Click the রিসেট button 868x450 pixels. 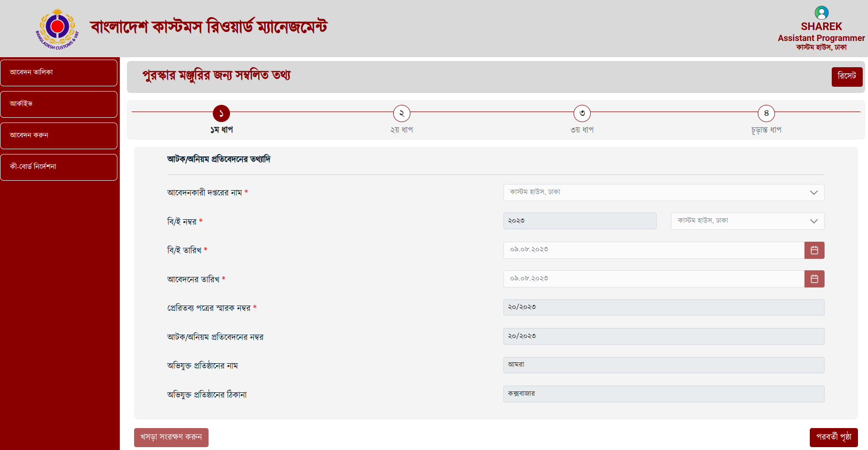(847, 77)
